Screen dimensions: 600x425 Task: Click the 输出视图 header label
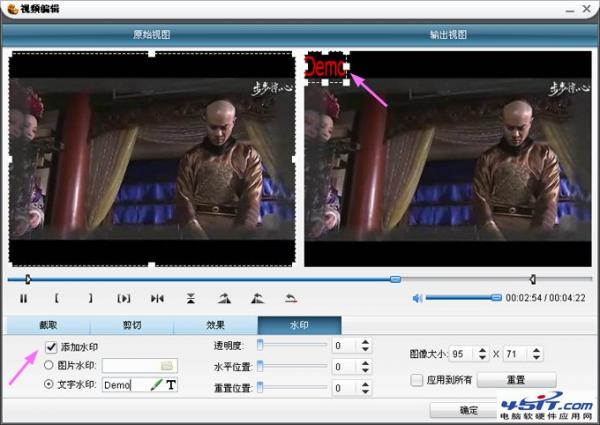pos(448,34)
